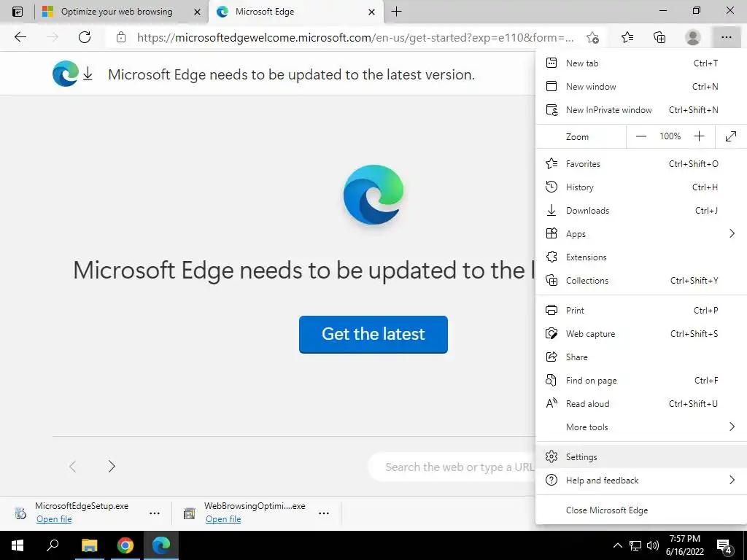Launch Google Chrome from taskbar
The width and height of the screenshot is (747, 560).
125,545
